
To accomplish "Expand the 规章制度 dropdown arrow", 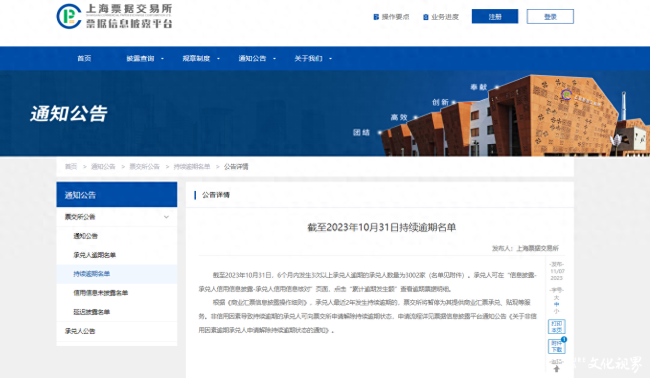I will 218,59.
